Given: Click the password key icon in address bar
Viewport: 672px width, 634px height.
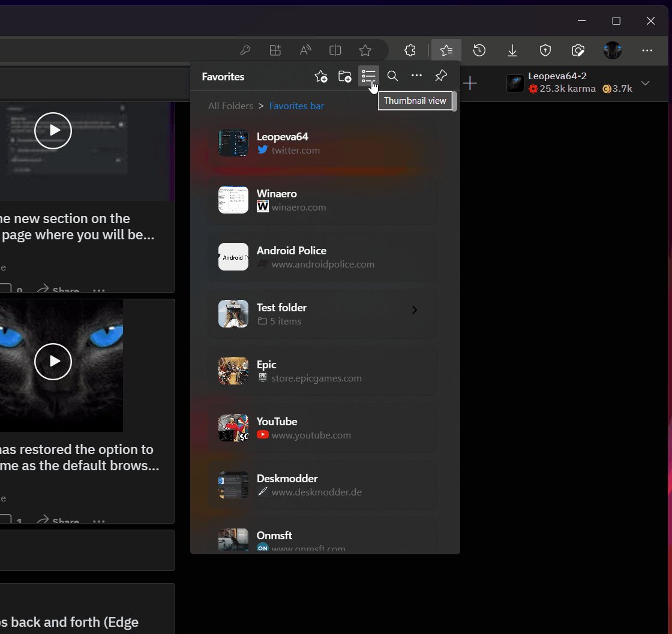Looking at the screenshot, I should click(x=245, y=50).
